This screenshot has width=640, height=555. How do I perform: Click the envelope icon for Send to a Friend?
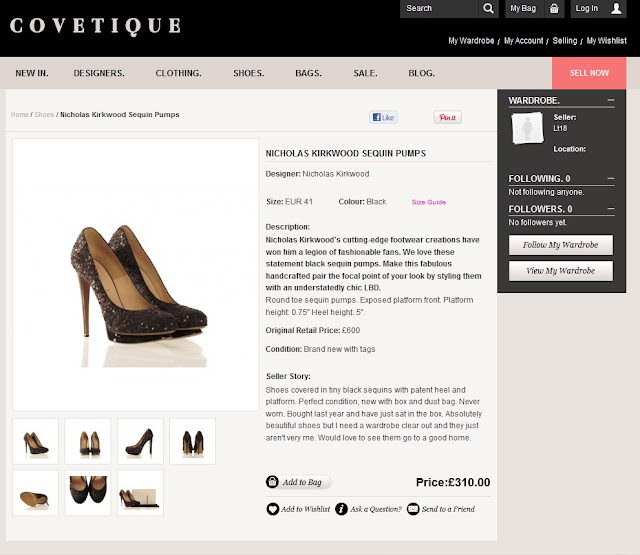(413, 509)
